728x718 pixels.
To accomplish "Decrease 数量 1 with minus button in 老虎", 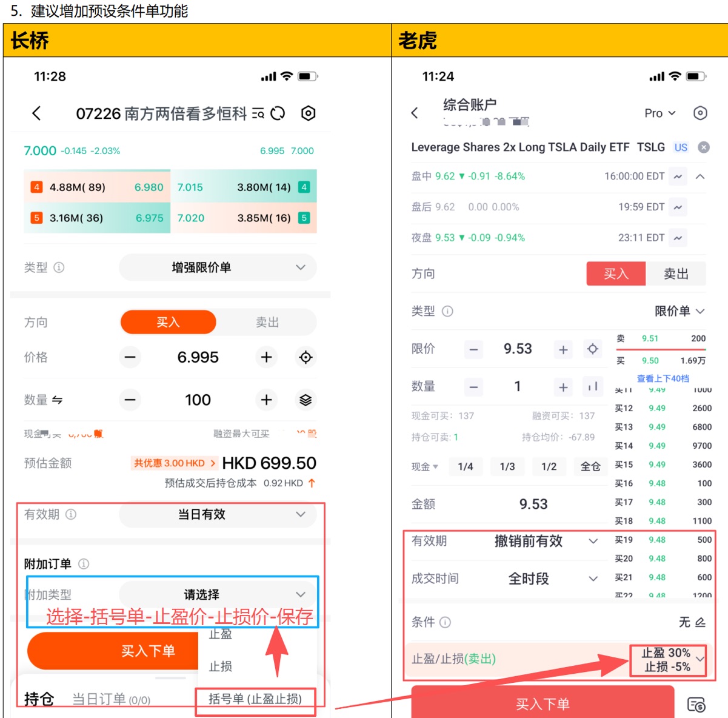I will click(474, 387).
